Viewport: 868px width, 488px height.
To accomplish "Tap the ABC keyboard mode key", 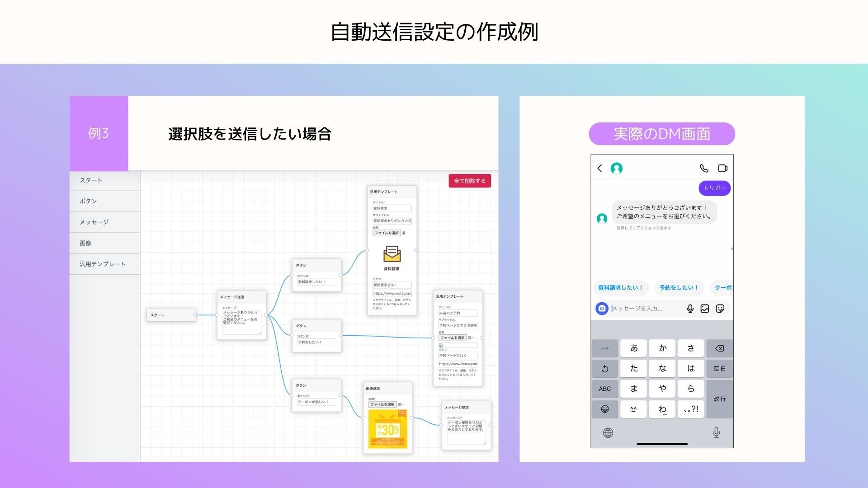I will coord(604,389).
